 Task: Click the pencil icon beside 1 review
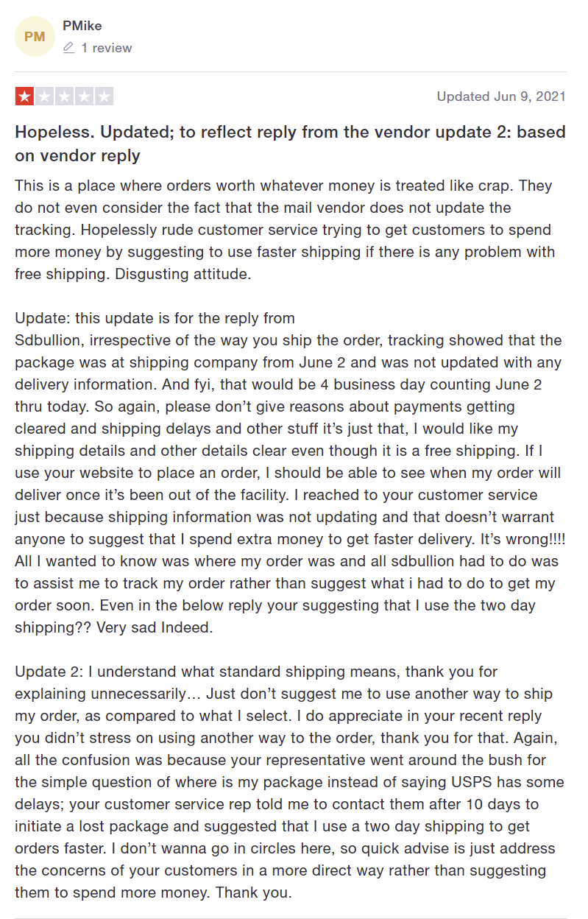coord(69,48)
